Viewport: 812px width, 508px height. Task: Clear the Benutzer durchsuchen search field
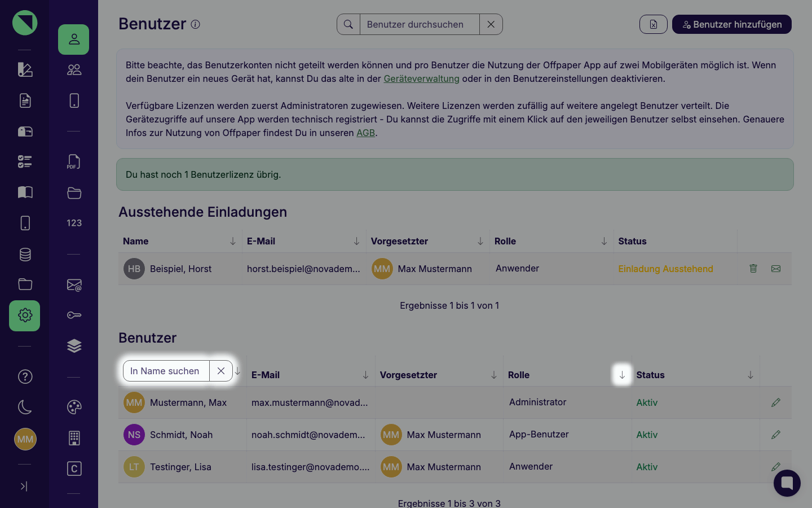click(x=491, y=24)
